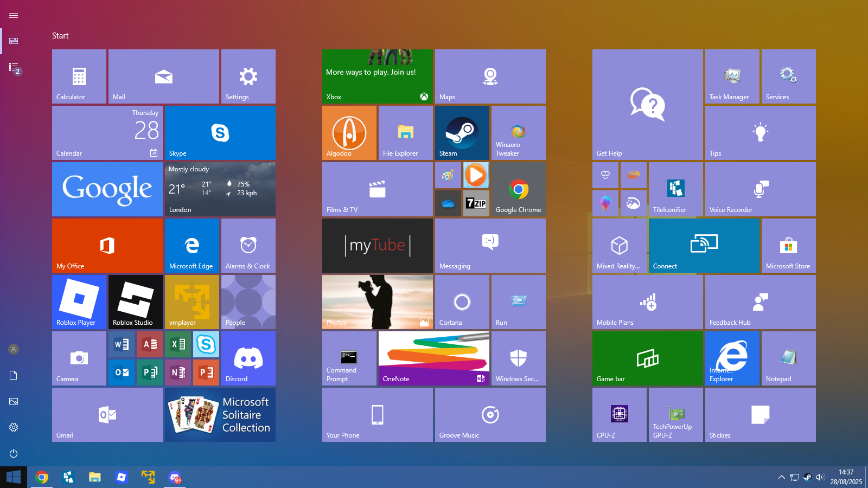Open the Cortana tile
Viewport: 868px width, 488px height.
pos(462,302)
